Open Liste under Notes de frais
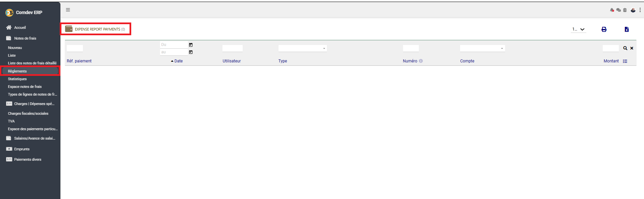Screen dimensions: 644x199 coord(12,55)
